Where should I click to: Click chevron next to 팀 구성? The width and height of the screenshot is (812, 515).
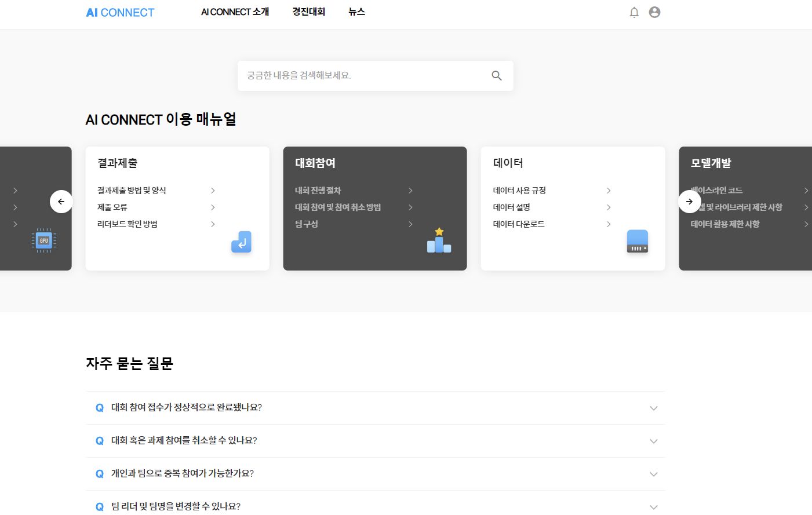[x=410, y=224]
